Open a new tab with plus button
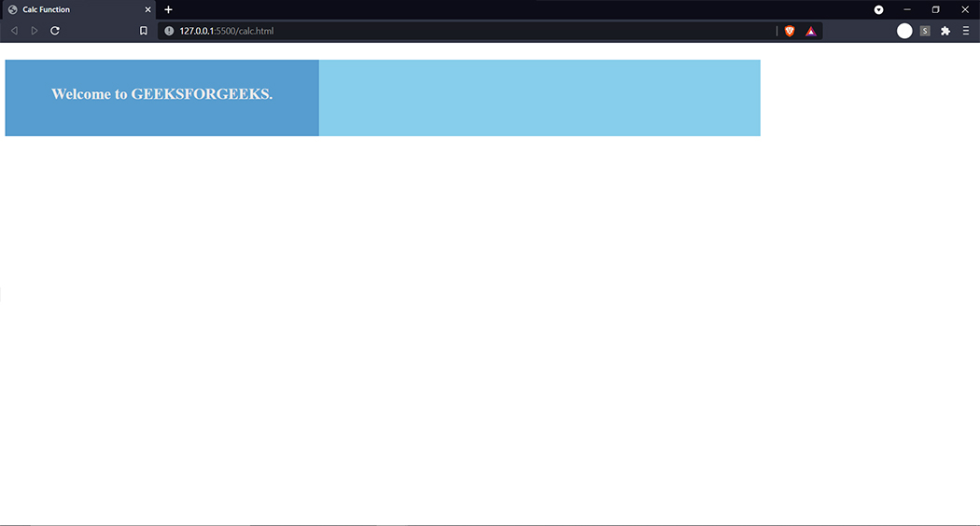980x526 pixels. pyautogui.click(x=168, y=9)
